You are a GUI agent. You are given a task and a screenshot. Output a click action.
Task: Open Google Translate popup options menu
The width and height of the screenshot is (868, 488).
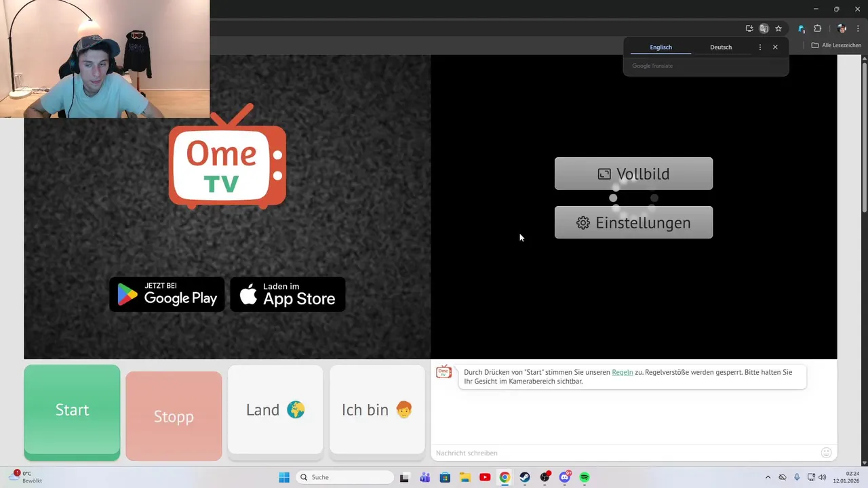[x=759, y=47]
